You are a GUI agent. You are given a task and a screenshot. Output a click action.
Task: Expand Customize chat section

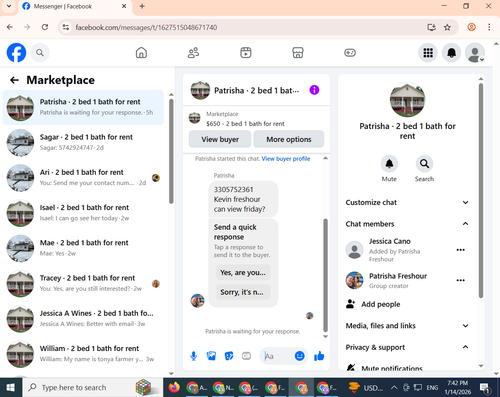(x=407, y=202)
